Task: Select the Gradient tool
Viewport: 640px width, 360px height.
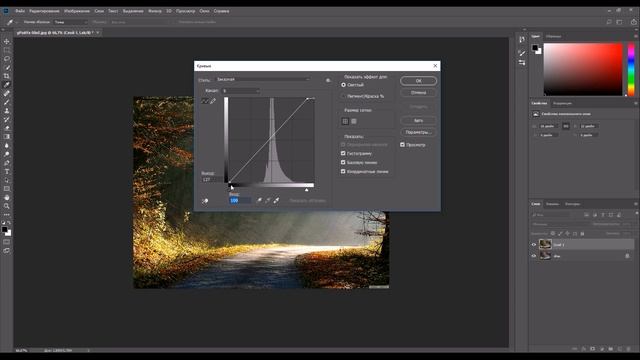Action: [7, 137]
